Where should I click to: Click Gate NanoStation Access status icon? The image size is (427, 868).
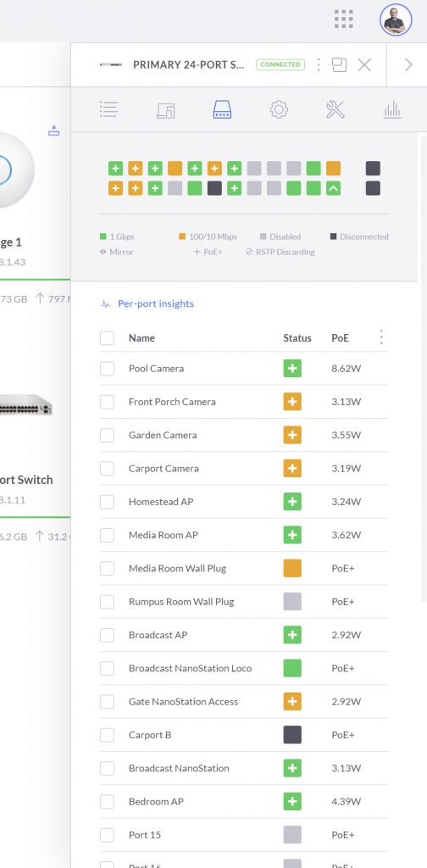tap(292, 701)
